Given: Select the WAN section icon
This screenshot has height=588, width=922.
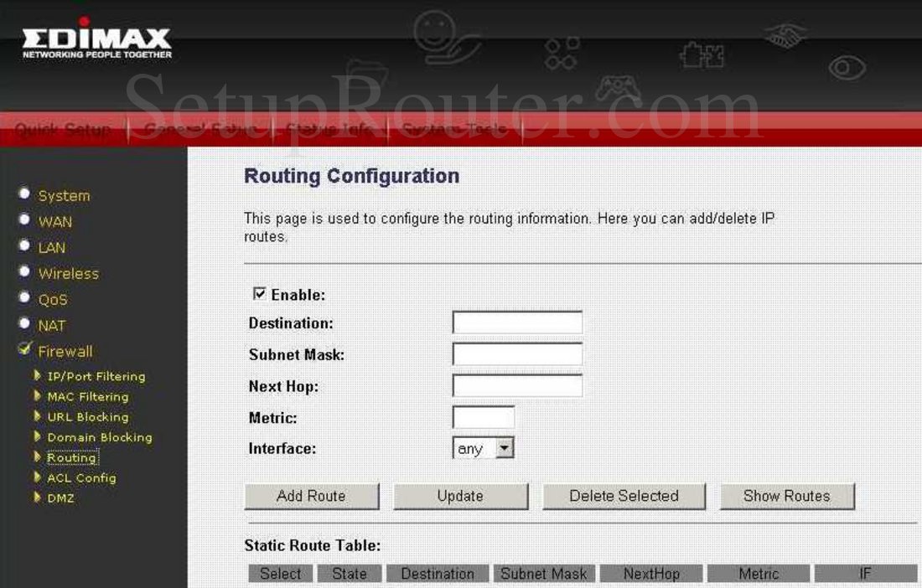Looking at the screenshot, I should click(x=25, y=218).
